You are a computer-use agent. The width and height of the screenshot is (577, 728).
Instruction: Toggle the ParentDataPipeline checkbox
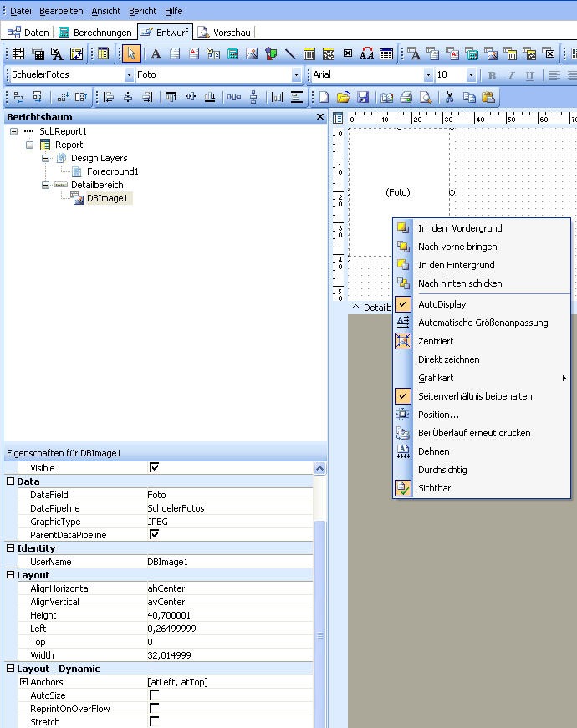(x=154, y=534)
